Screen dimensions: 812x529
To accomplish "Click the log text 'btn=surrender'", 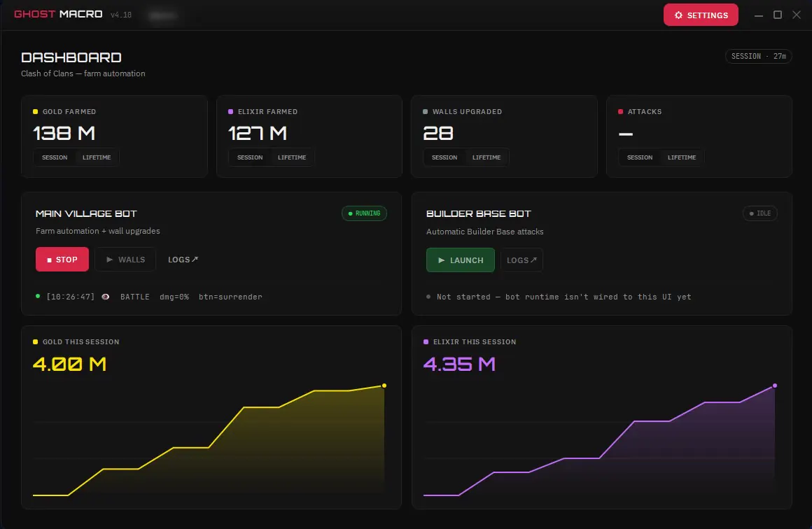I will [230, 297].
